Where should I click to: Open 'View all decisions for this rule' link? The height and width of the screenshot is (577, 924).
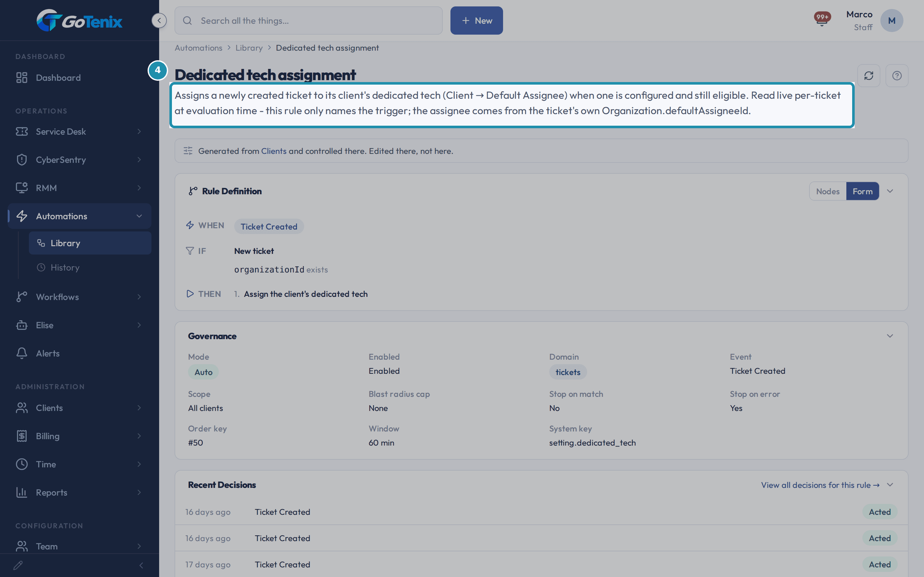click(x=820, y=485)
